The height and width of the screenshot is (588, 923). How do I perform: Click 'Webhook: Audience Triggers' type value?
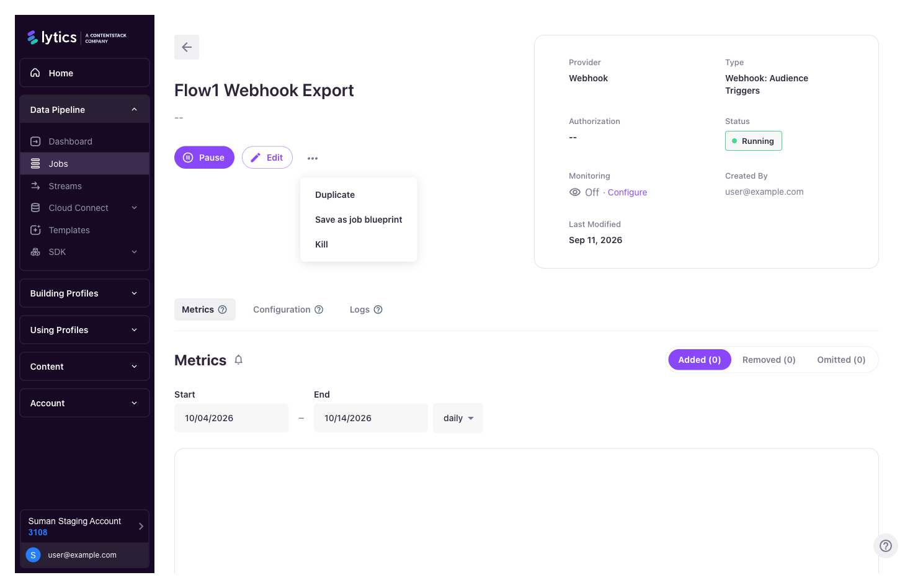click(x=767, y=84)
